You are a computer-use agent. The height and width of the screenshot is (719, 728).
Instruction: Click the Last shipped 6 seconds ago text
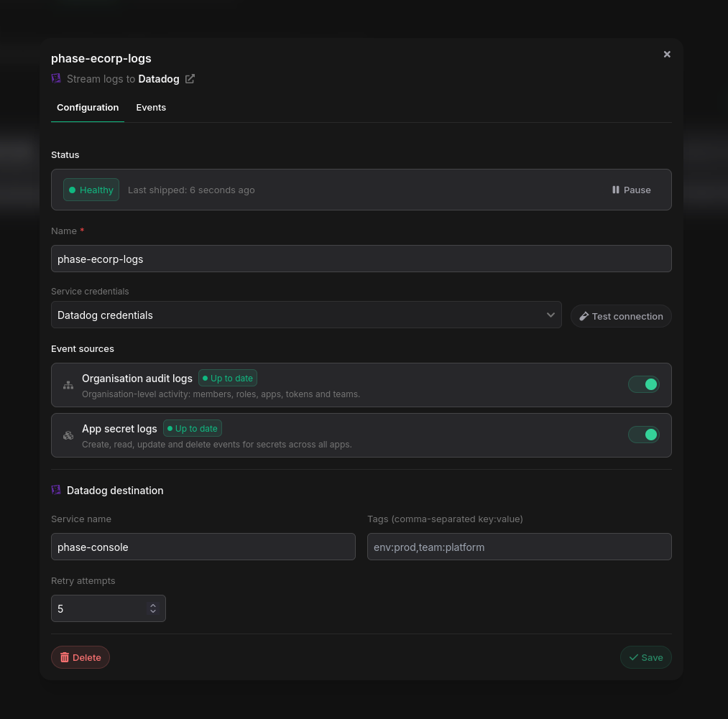191,190
